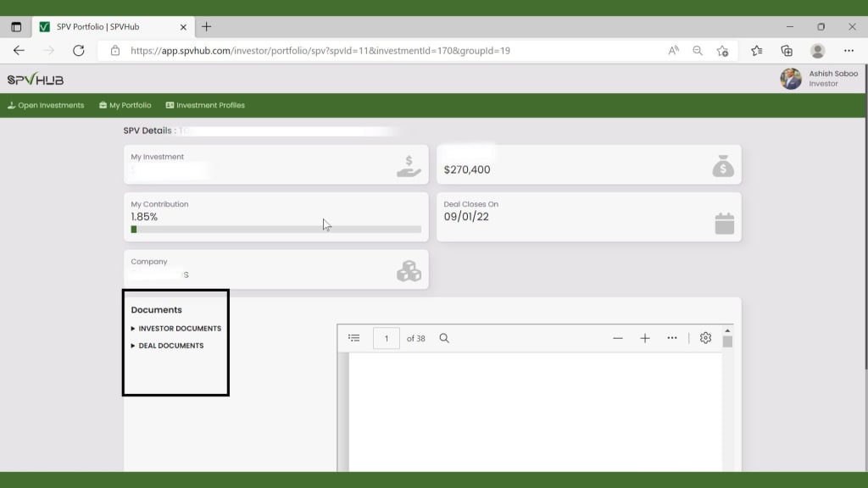Select the Investment Profiles menu item
This screenshot has width=868, height=488.
coord(203,105)
